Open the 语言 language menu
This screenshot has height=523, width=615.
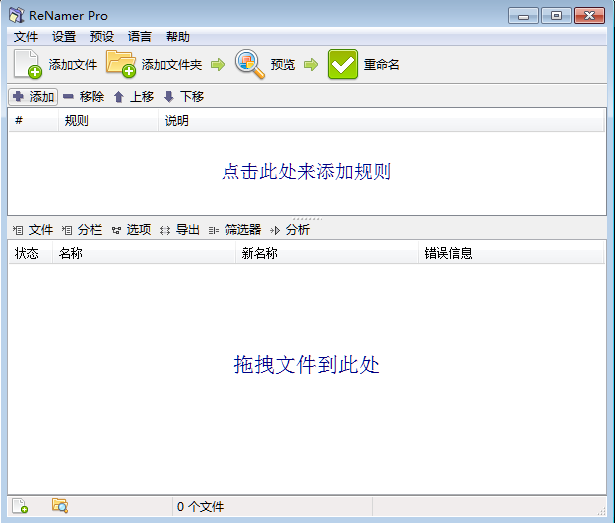[140, 37]
